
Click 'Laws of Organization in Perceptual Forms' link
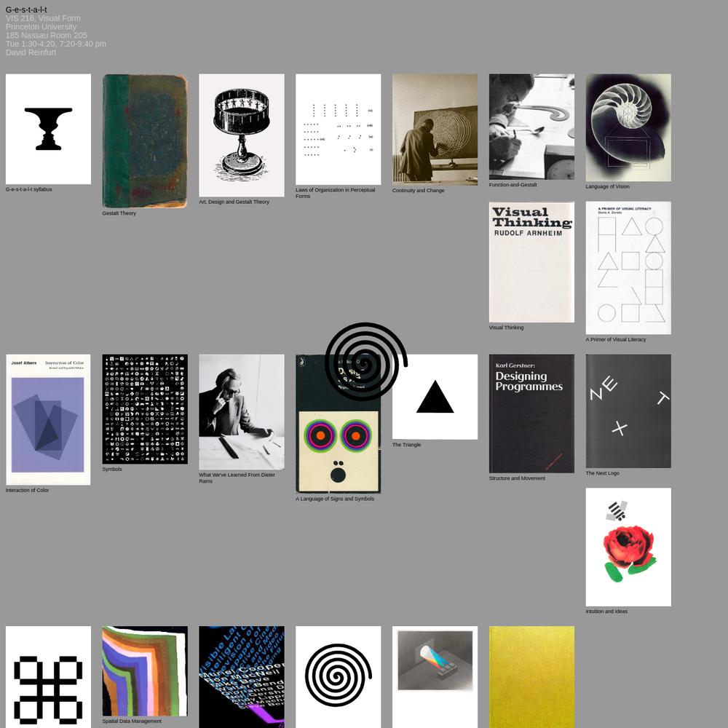pyautogui.click(x=335, y=193)
